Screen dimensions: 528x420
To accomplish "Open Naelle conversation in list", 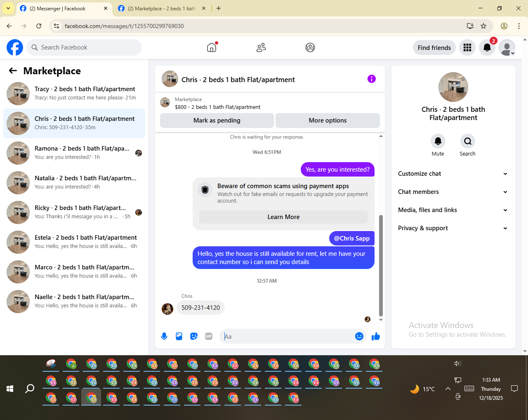I will (74, 302).
